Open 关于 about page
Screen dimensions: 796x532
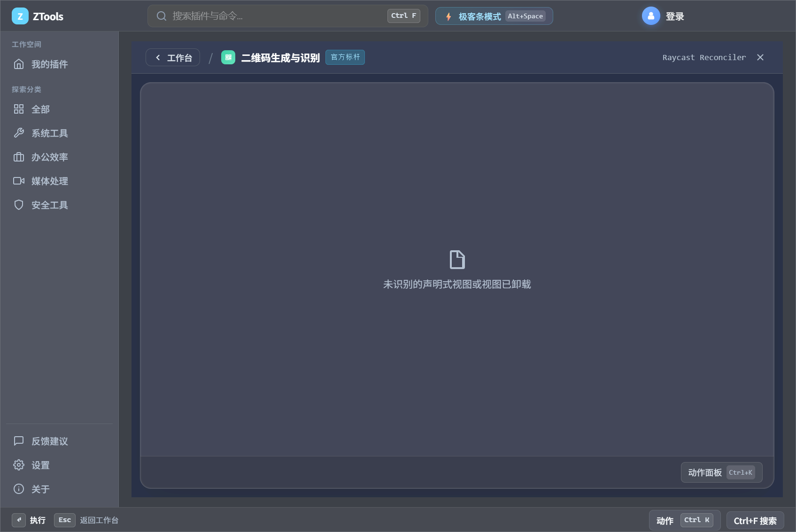59,489
